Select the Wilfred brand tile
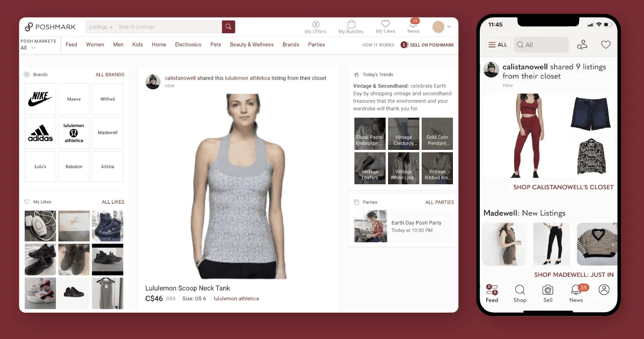 (108, 99)
